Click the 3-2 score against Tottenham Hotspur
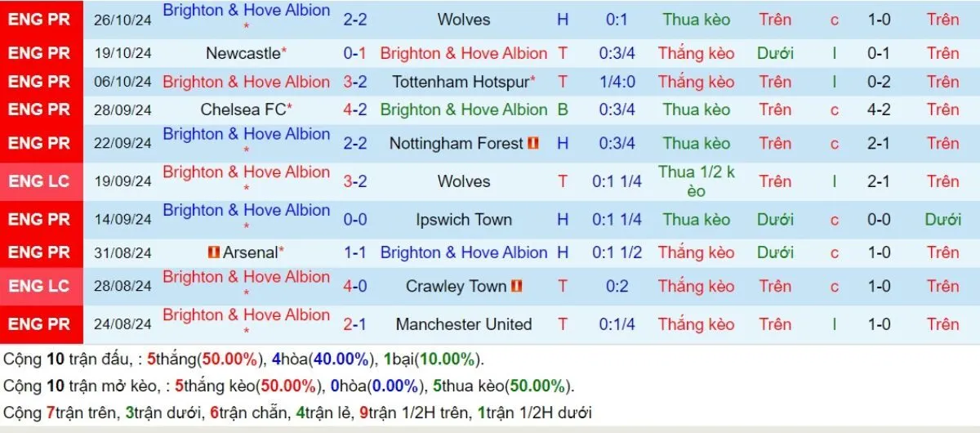980x433 pixels. pyautogui.click(x=354, y=82)
